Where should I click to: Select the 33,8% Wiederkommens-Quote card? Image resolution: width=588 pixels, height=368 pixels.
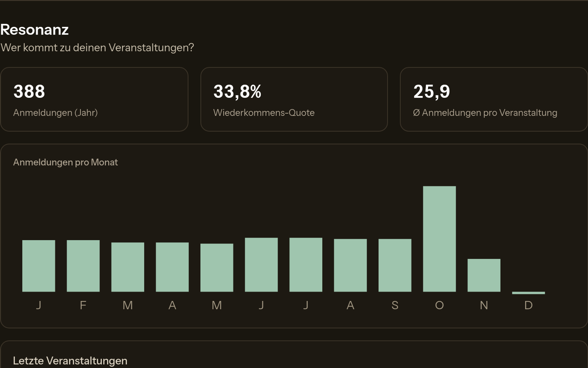[294, 99]
